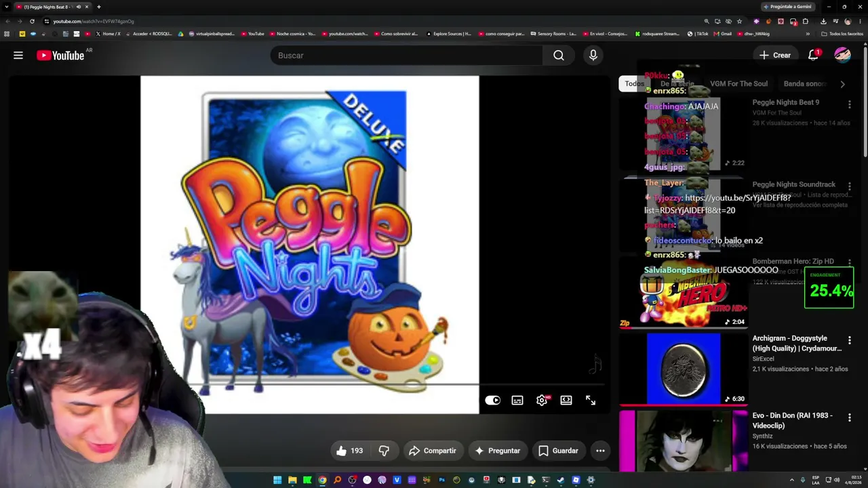Click the Preguntar button
The width and height of the screenshot is (868, 488).
click(x=498, y=451)
